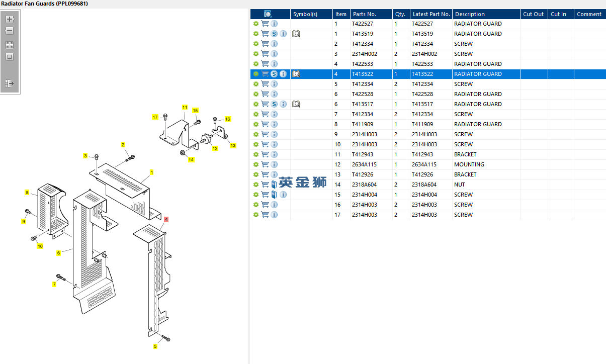Screen dimensions: 606x364
Task: Open the gear options for part T413519
Action: coord(256,34)
